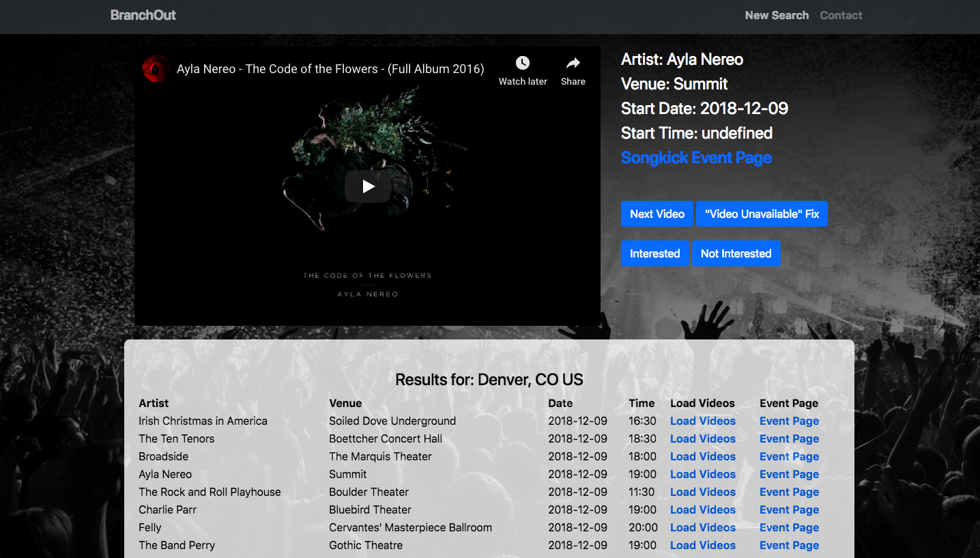Click the Not Interested button
The width and height of the screenshot is (980, 558).
(x=736, y=253)
